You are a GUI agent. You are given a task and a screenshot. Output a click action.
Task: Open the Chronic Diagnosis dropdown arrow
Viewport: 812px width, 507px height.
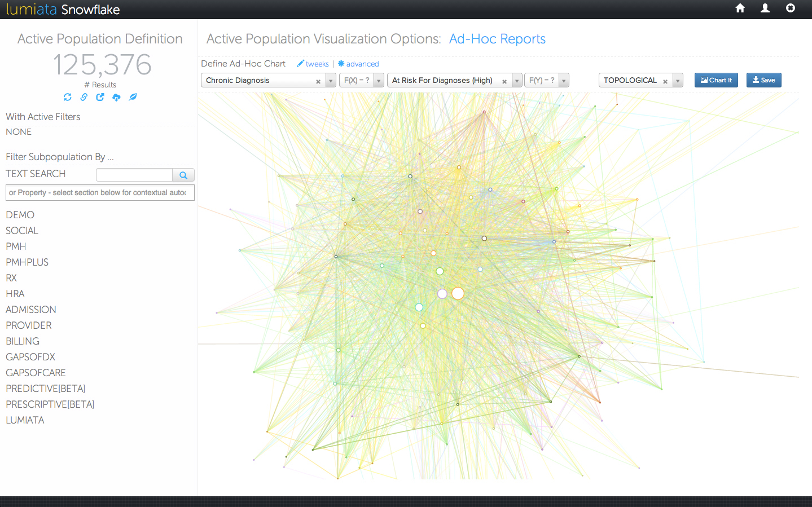pos(331,81)
